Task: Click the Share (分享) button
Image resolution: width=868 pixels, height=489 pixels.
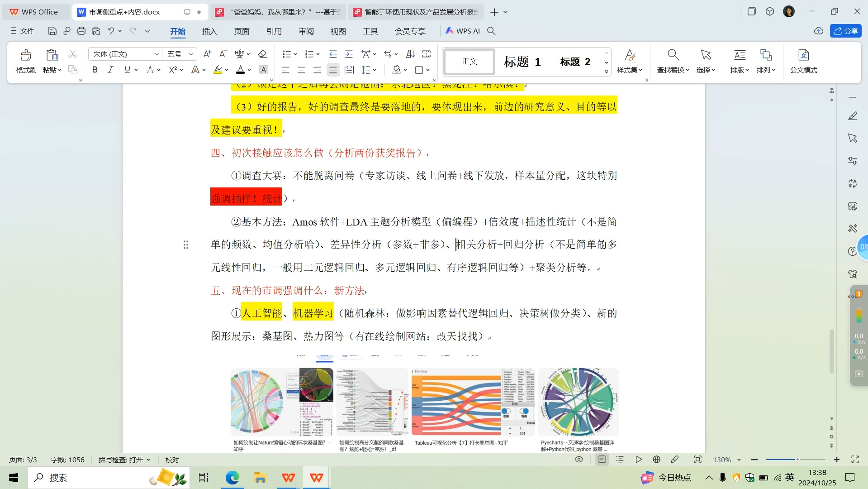Action: tap(845, 31)
